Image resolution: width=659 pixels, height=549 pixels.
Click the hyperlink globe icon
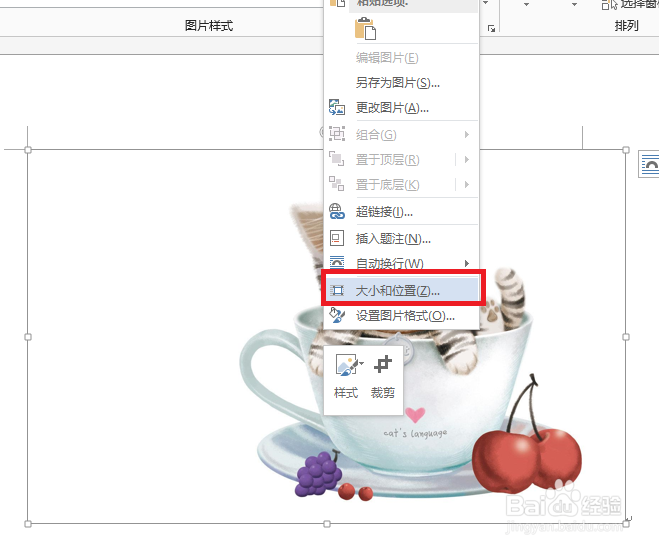[x=337, y=211]
